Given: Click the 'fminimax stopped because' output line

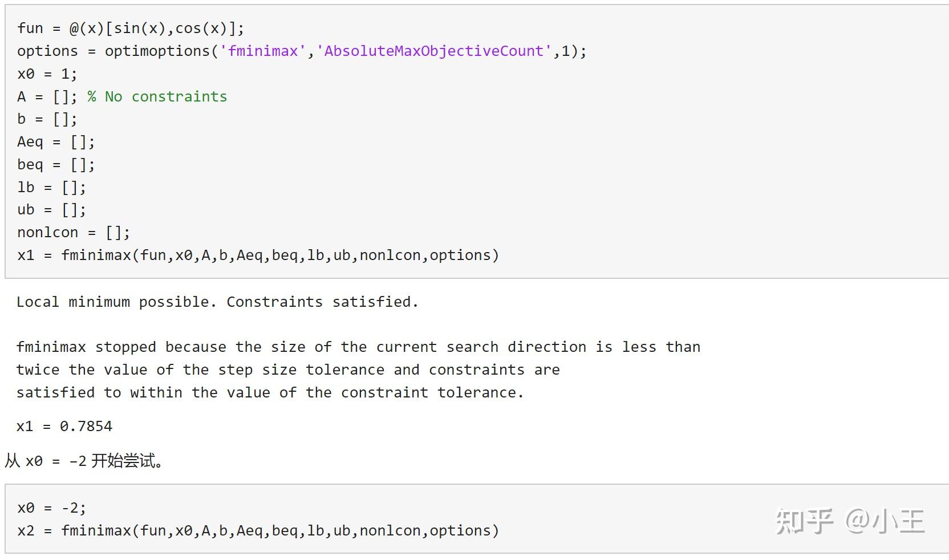Looking at the screenshot, I should tap(358, 347).
